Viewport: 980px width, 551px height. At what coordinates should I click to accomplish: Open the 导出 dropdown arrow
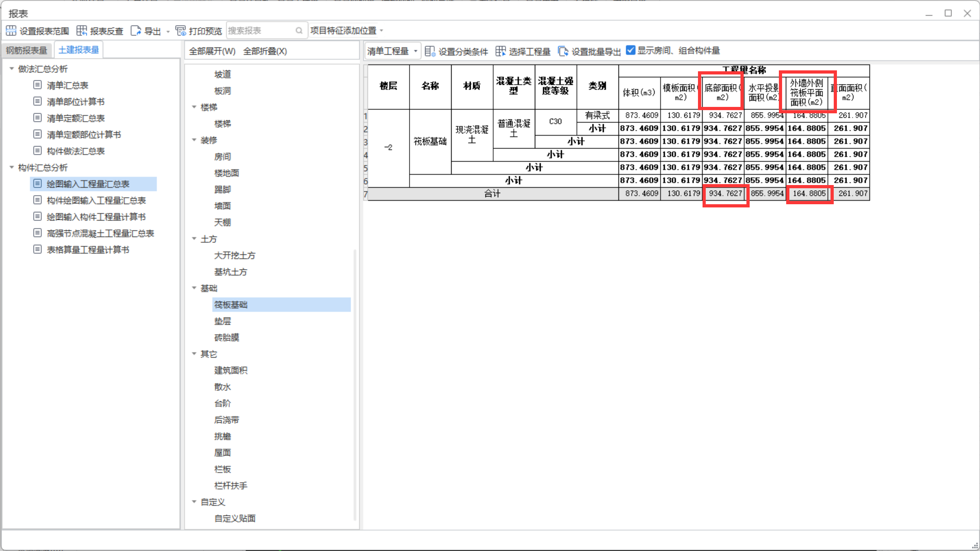[168, 31]
